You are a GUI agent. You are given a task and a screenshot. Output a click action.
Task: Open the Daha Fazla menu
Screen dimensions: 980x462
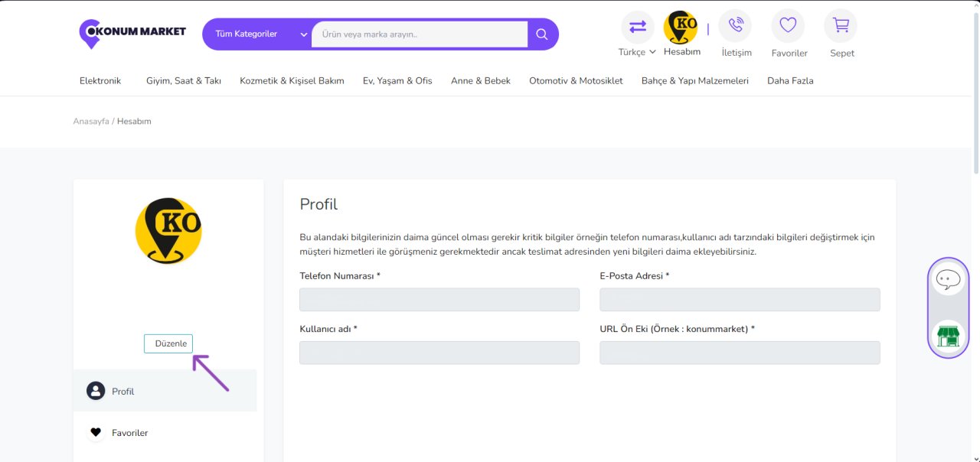790,80
